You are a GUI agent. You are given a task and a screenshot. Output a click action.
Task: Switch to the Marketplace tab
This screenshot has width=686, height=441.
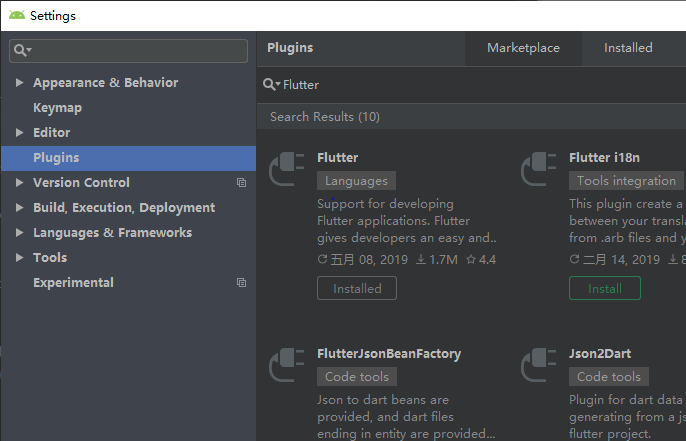[523, 48]
